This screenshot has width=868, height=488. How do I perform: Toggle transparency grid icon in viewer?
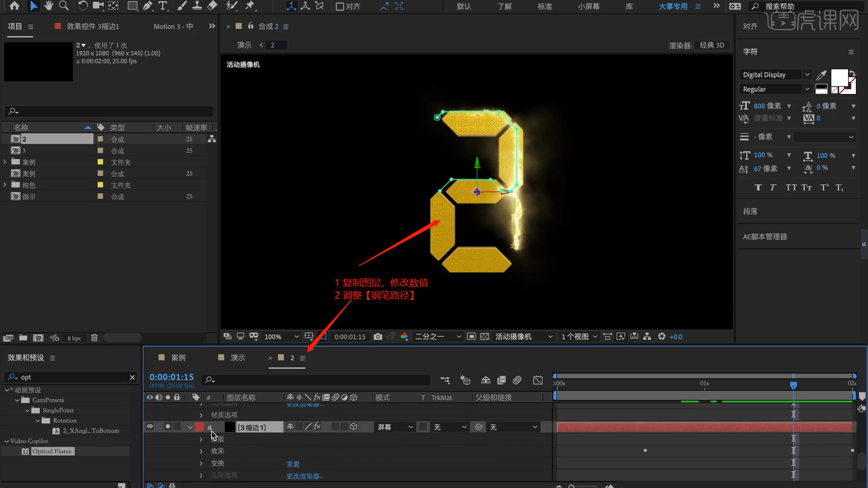click(485, 337)
